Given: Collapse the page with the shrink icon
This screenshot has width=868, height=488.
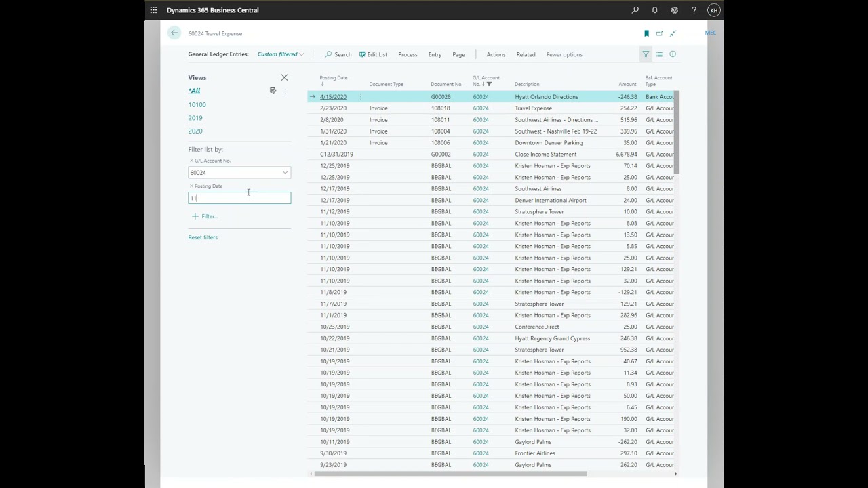Looking at the screenshot, I should pos(673,33).
